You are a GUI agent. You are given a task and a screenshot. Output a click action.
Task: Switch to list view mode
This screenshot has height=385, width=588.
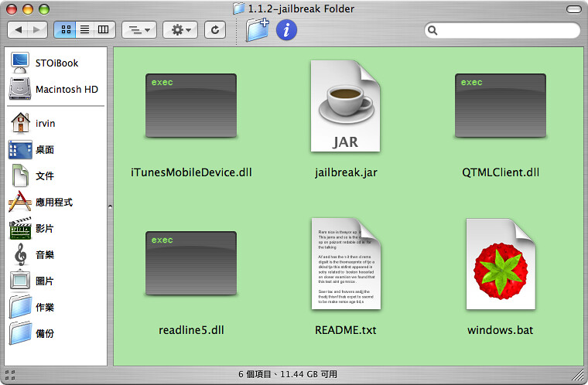tap(84, 30)
